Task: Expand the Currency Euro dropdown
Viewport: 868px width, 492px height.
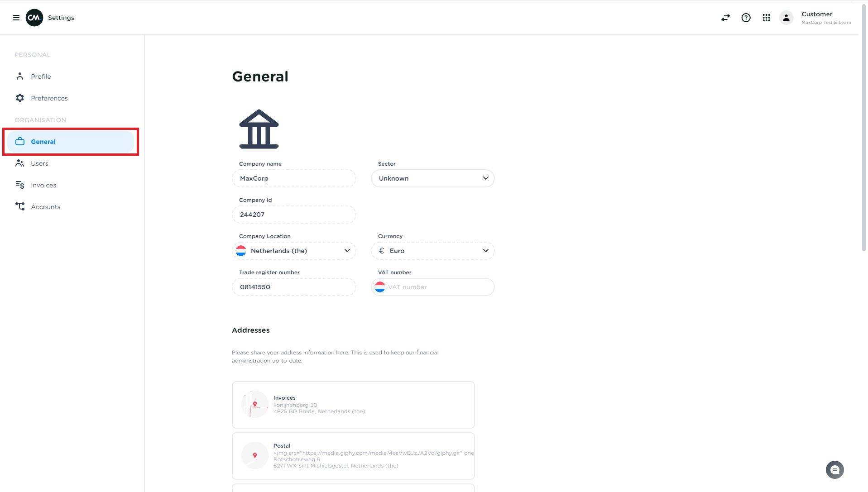Action: (432, 251)
